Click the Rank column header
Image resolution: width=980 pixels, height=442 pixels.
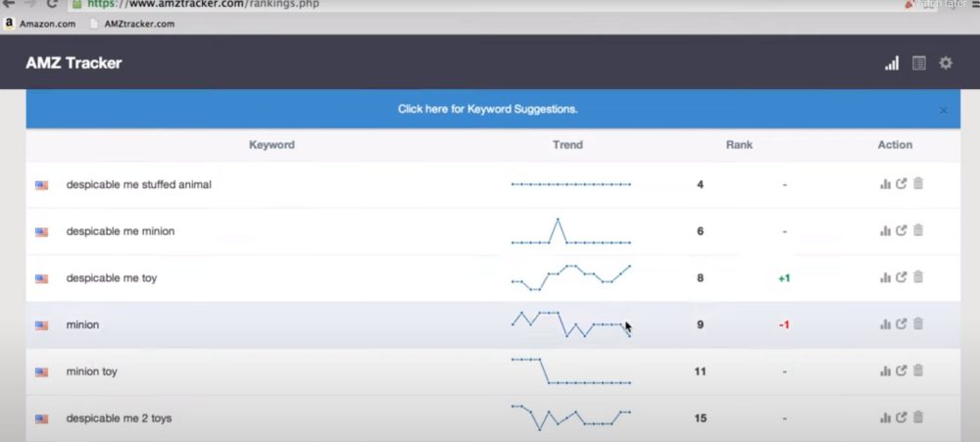click(x=739, y=145)
